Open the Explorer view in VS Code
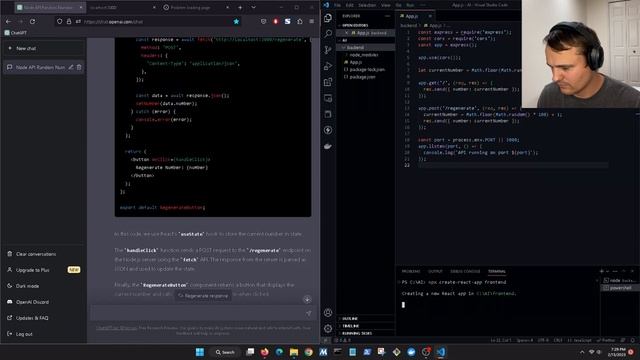This screenshot has width=640, height=360. coord(328,18)
